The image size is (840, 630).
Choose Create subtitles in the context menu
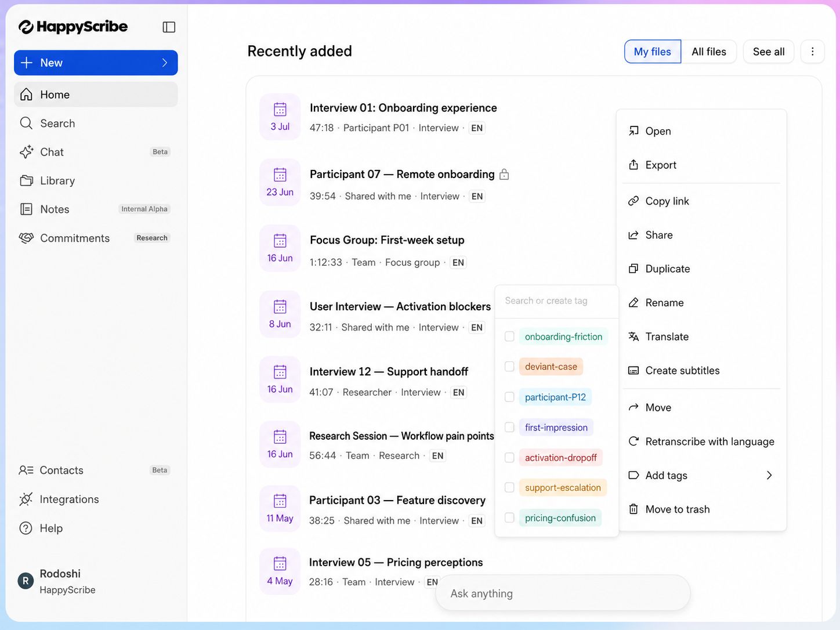(701, 370)
